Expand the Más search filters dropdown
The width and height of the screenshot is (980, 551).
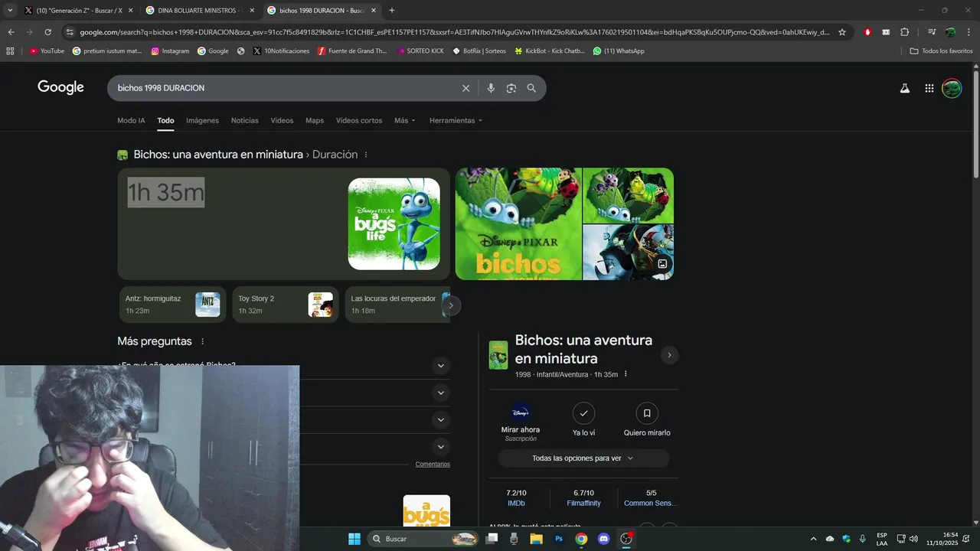[x=405, y=120]
